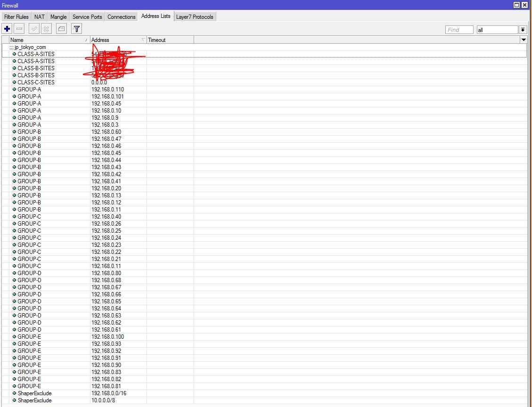Click address 192.168.0.21
Viewport: 532px width, 407px height.
click(x=106, y=259)
